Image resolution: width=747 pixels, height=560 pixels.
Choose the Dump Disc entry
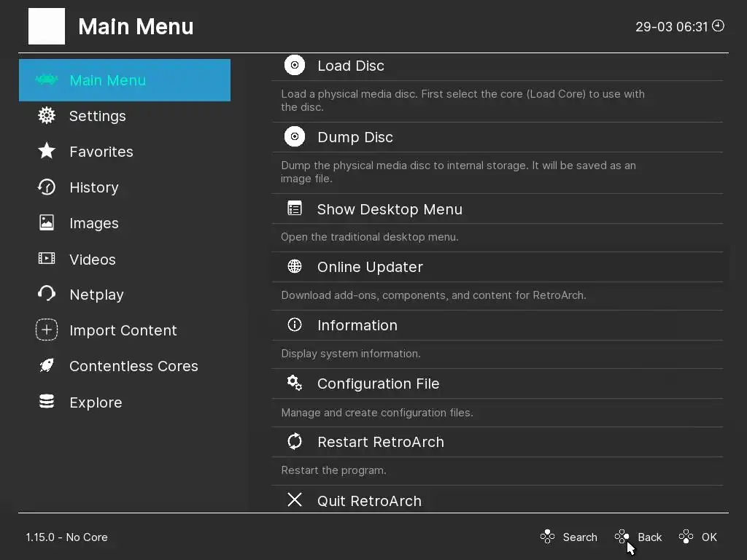[498, 137]
